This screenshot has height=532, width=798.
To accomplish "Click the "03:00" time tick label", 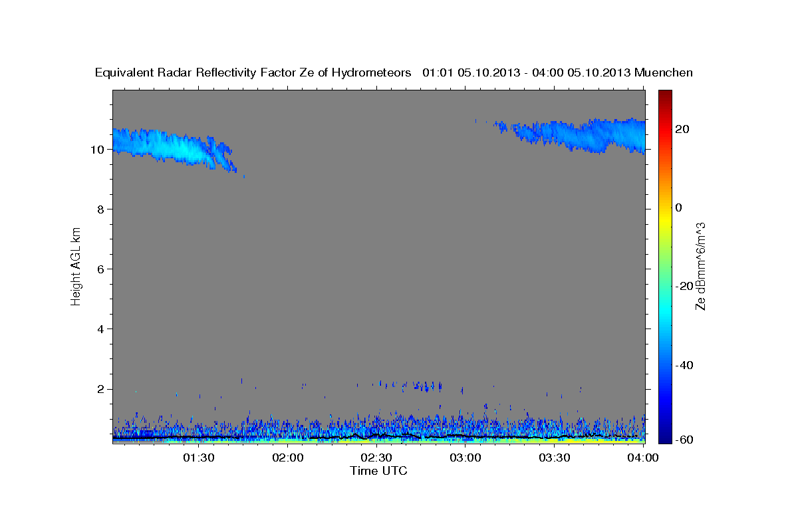I will (465, 458).
